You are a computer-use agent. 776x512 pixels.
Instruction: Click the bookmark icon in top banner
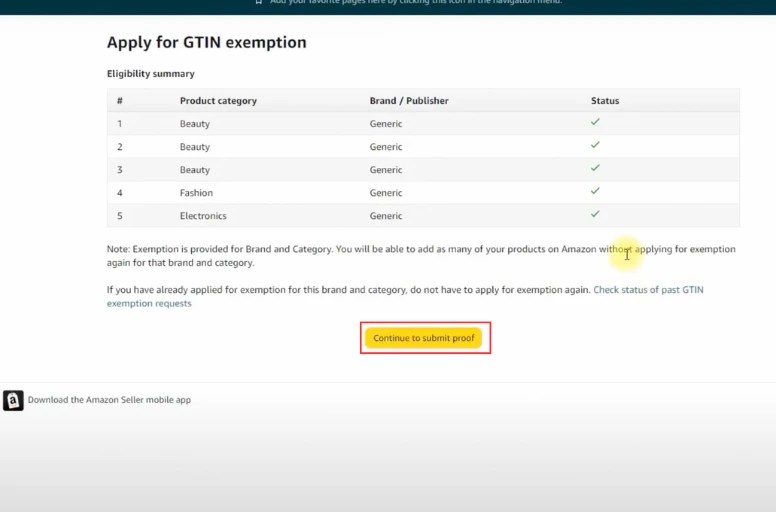[258, 2]
